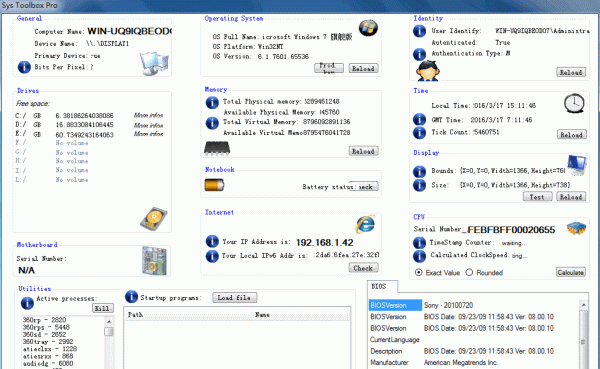Click the process list scroll up arrow

pos(109,322)
